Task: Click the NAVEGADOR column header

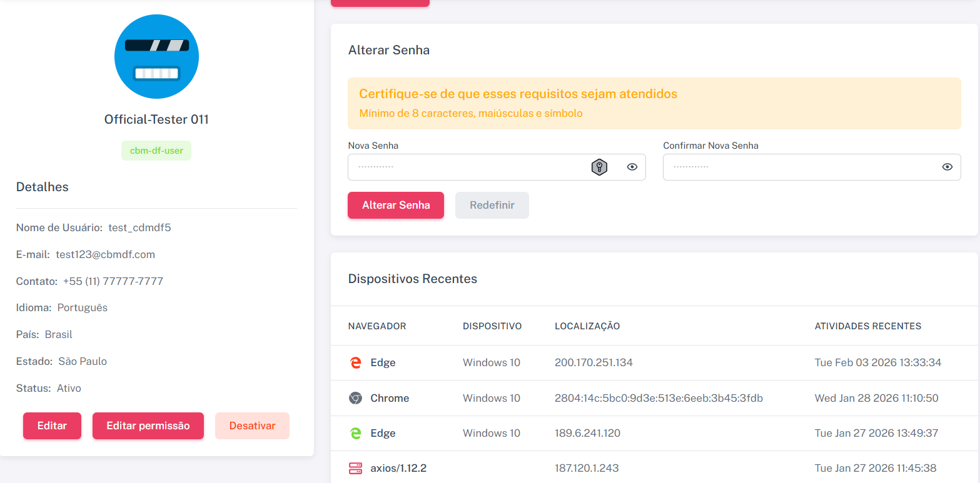Action: (x=377, y=326)
